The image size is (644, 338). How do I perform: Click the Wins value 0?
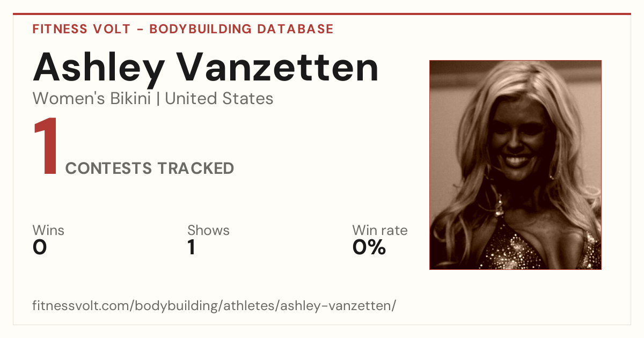click(x=40, y=247)
